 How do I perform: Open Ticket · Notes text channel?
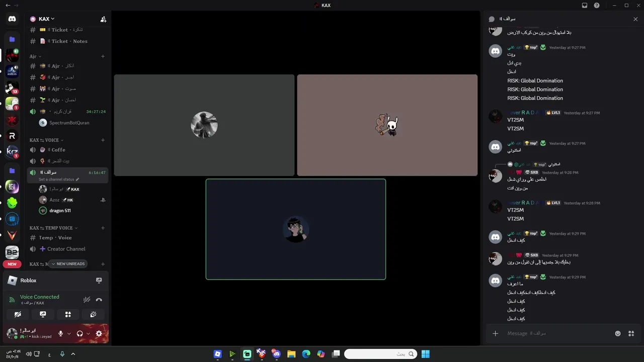click(68, 41)
